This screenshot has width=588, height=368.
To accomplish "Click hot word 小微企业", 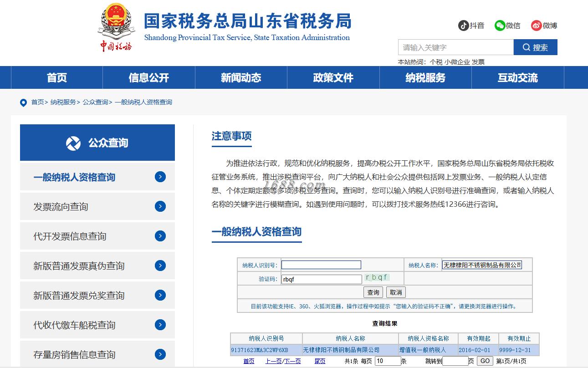I will coord(457,62).
